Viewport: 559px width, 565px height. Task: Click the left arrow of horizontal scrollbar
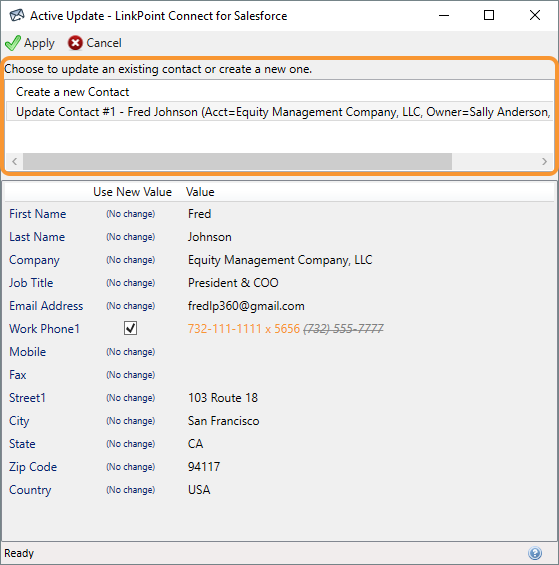pyautogui.click(x=14, y=161)
